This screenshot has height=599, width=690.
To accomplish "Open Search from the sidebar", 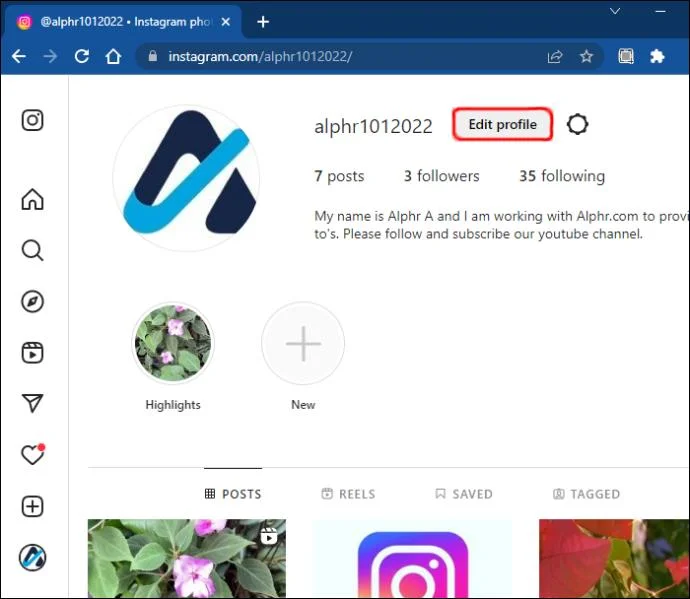I will (33, 250).
